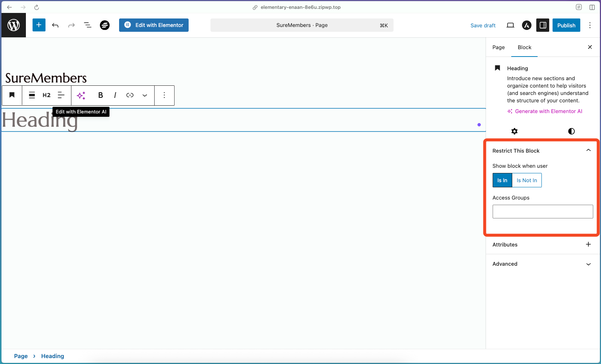Open the More formatting dropdown chevron
The image size is (601, 364).
[145, 95]
